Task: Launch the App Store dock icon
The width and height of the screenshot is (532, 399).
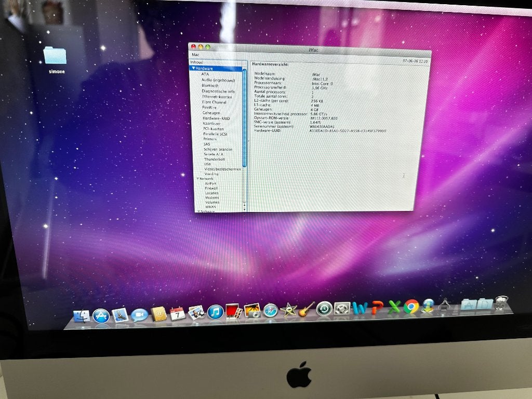Action: click(101, 316)
